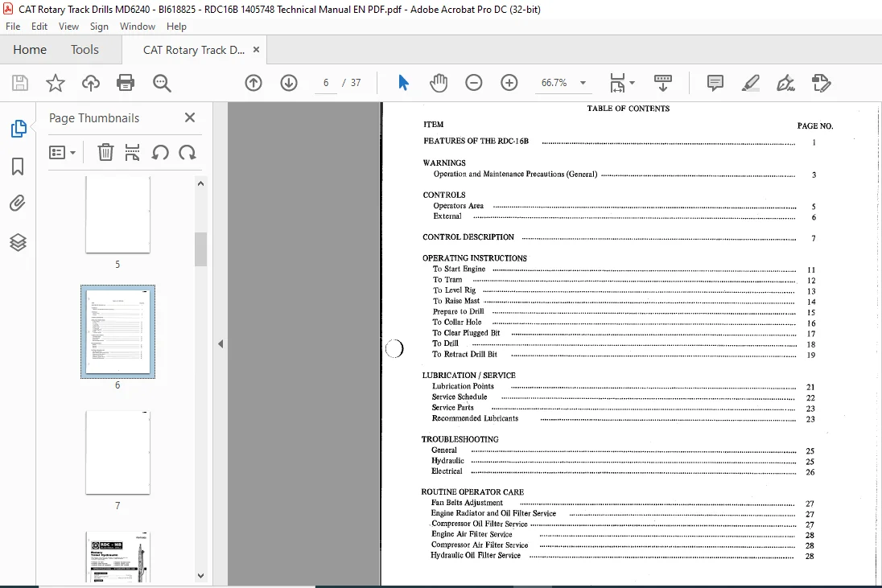This screenshot has width=882, height=588.
Task: Open the Bookmarks panel
Action: click(x=18, y=167)
